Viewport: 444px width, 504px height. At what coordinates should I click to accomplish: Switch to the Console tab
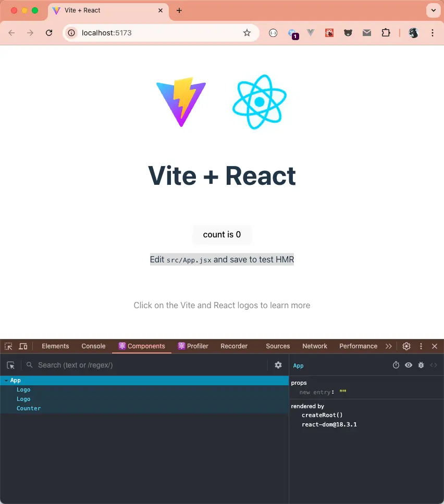(x=93, y=346)
